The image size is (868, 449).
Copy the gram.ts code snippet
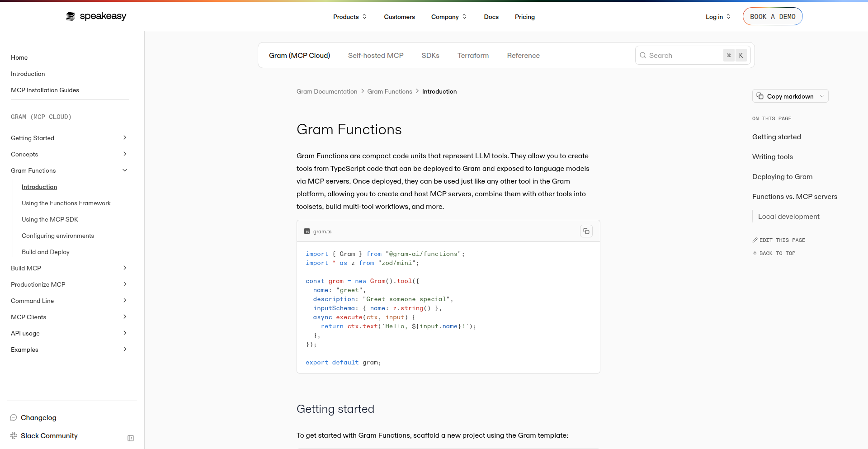click(x=586, y=231)
